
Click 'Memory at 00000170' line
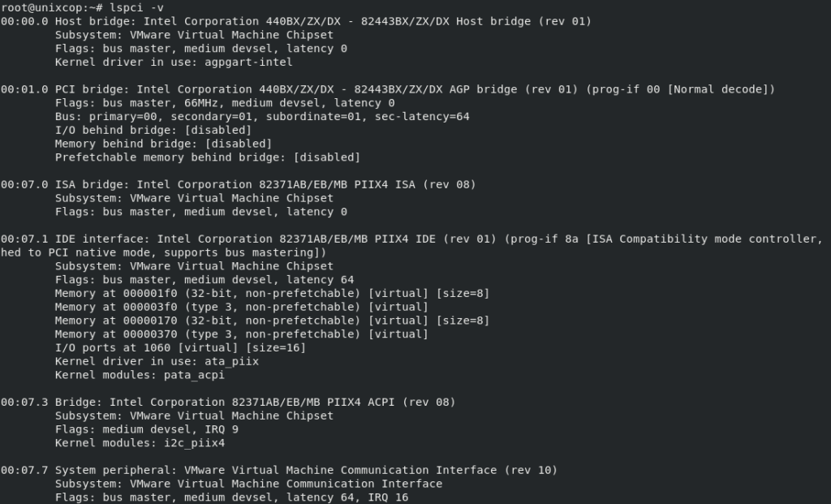pyautogui.click(x=273, y=321)
